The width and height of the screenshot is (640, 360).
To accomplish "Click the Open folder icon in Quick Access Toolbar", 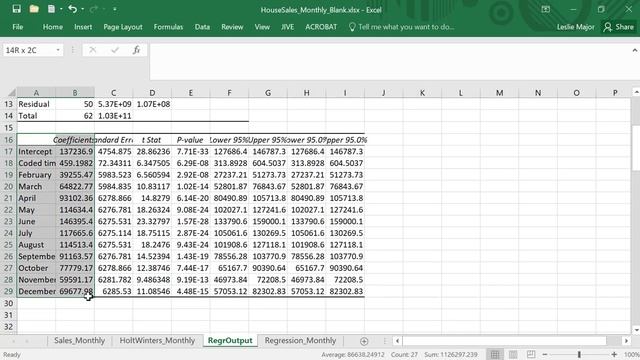I will 34,9.
